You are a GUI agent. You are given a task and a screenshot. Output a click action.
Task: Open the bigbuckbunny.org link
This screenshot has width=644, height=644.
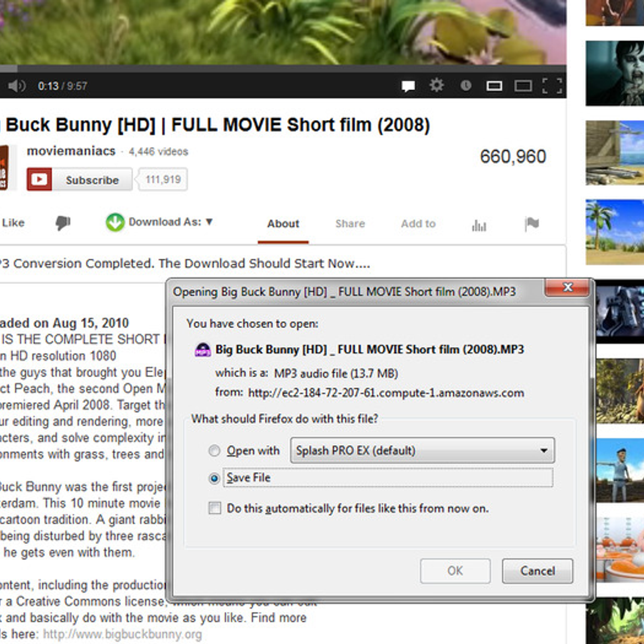122,634
